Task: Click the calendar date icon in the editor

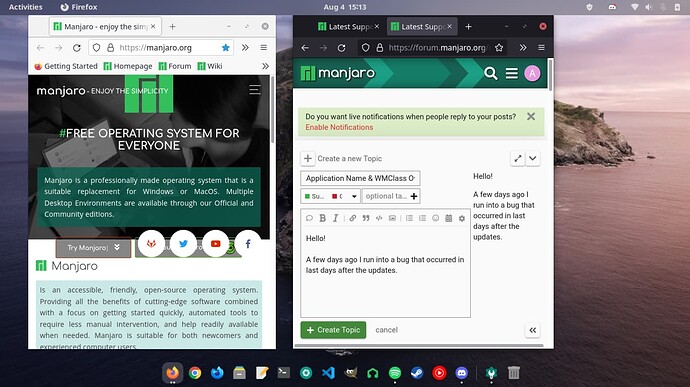Action: click(x=448, y=218)
